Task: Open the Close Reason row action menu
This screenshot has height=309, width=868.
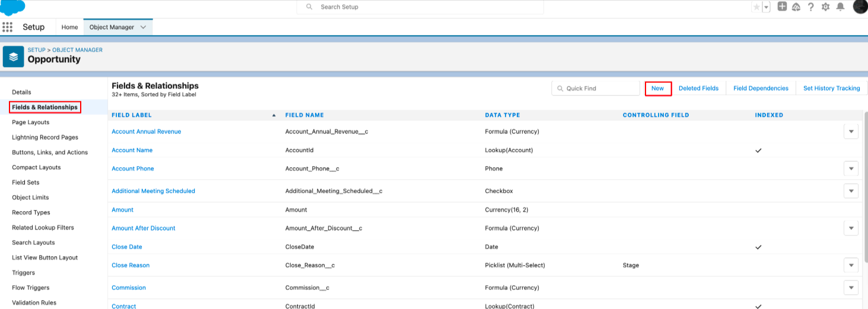Action: click(851, 265)
